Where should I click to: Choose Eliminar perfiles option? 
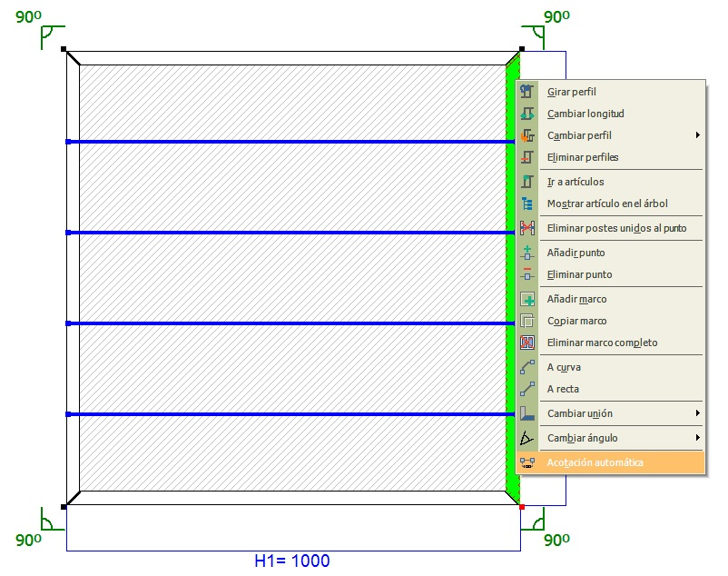(611, 157)
